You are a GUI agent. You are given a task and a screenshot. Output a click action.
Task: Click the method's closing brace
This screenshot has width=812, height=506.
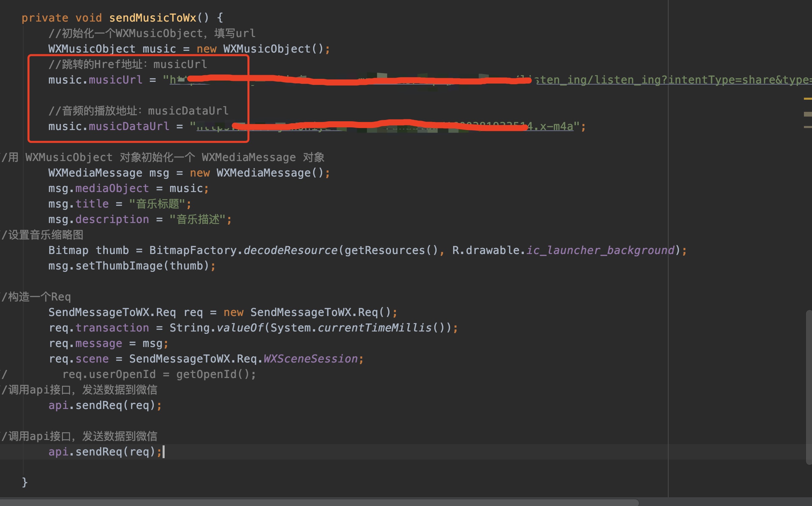point(25,482)
